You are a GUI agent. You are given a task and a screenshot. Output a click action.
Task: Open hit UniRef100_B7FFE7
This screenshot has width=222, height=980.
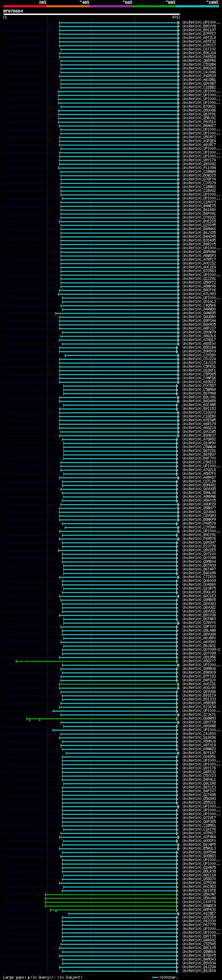click(199, 34)
